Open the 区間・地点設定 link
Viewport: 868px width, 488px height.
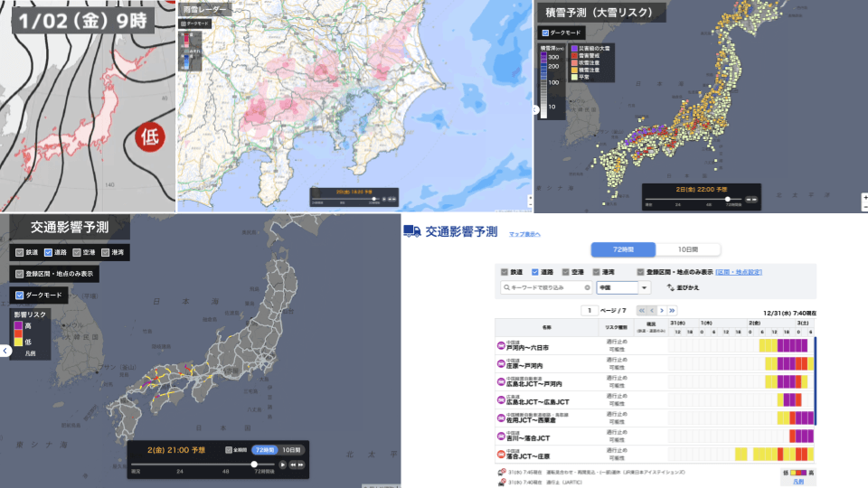(x=739, y=271)
